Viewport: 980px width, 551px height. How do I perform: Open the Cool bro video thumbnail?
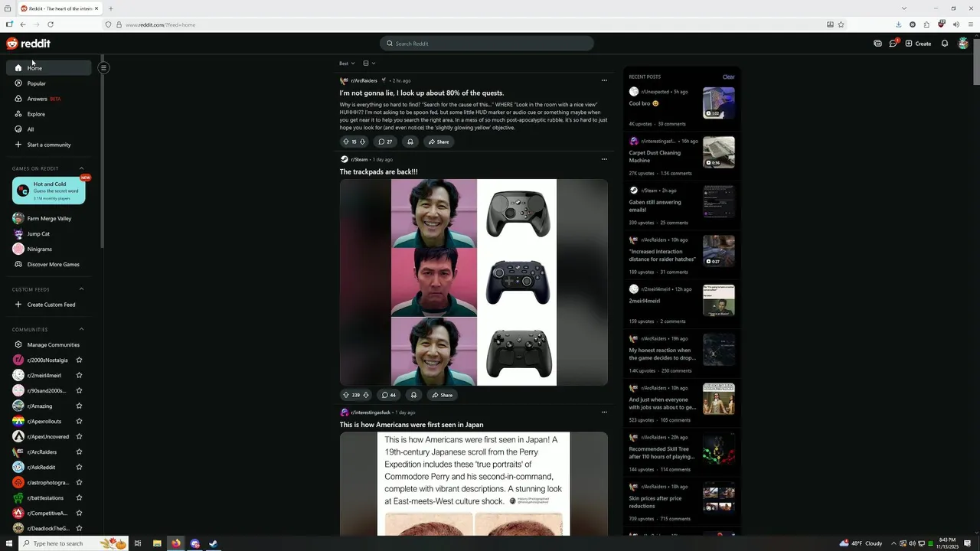719,103
